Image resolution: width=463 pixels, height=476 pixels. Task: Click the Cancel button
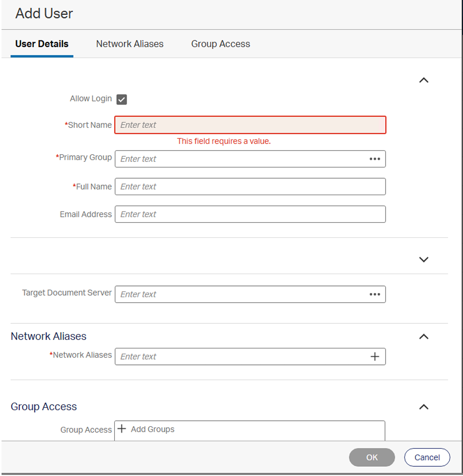pyautogui.click(x=427, y=457)
